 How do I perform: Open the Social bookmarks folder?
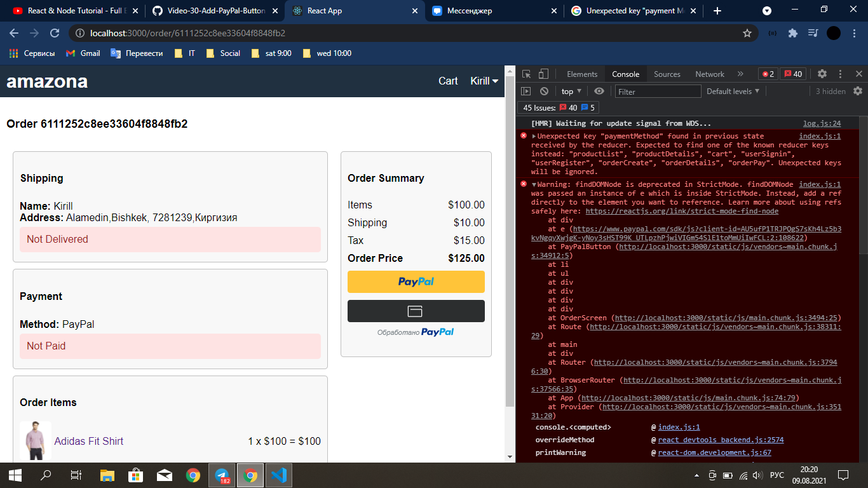click(x=223, y=53)
